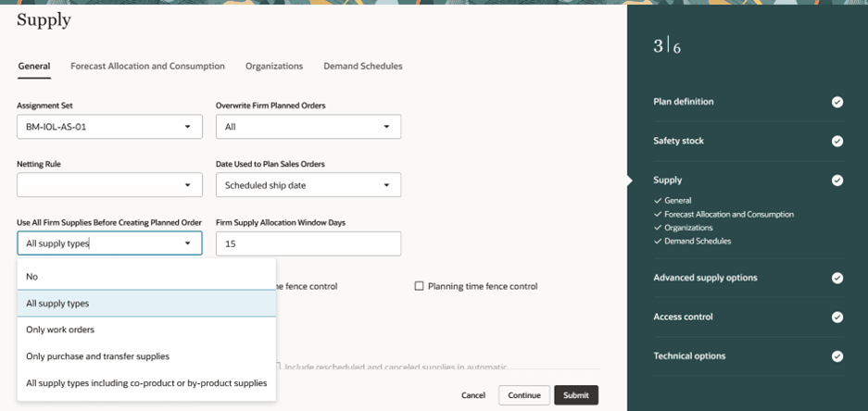
Task: Open the Overwrite Firm Planned Orders dropdown
Action: (x=308, y=127)
